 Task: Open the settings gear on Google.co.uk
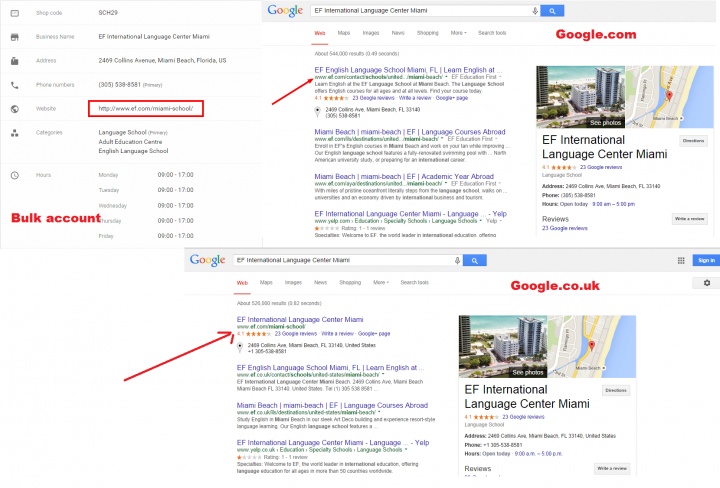click(707, 283)
